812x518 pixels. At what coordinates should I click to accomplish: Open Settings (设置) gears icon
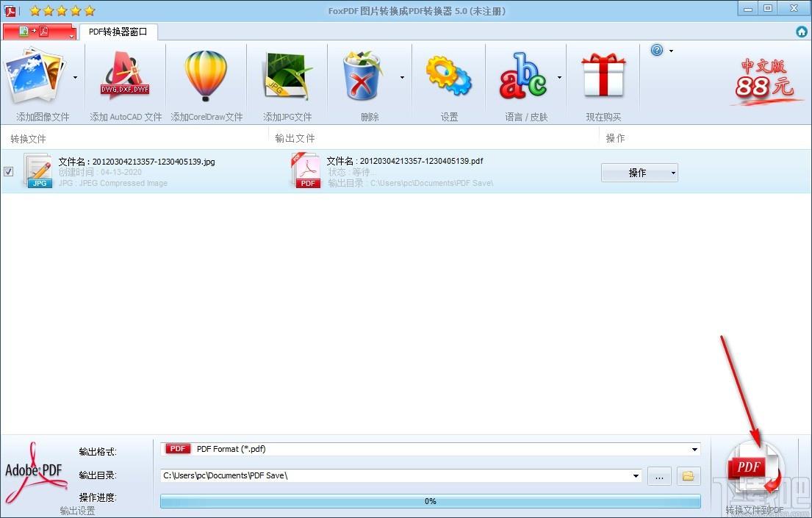(x=448, y=76)
